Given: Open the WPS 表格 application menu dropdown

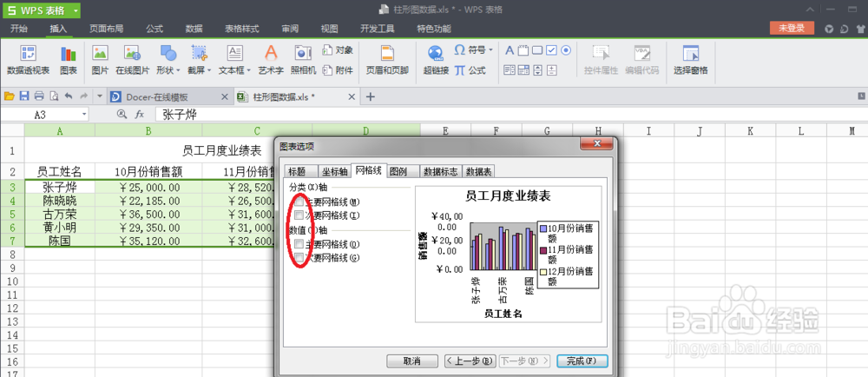Looking at the screenshot, I should point(76,10).
